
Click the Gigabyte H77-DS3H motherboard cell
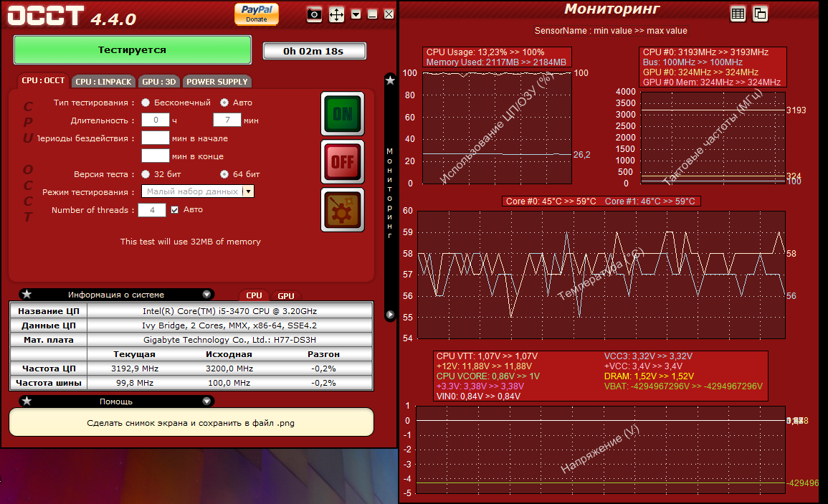tap(229, 340)
